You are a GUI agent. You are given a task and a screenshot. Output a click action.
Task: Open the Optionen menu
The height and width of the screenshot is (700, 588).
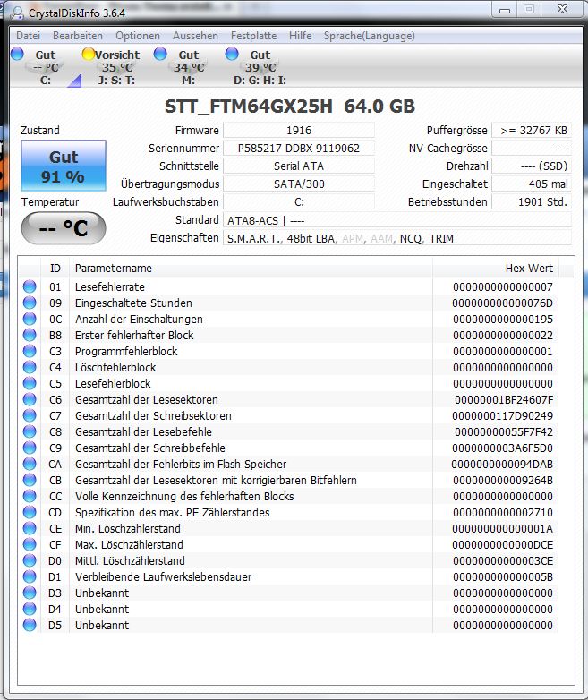pyautogui.click(x=138, y=36)
